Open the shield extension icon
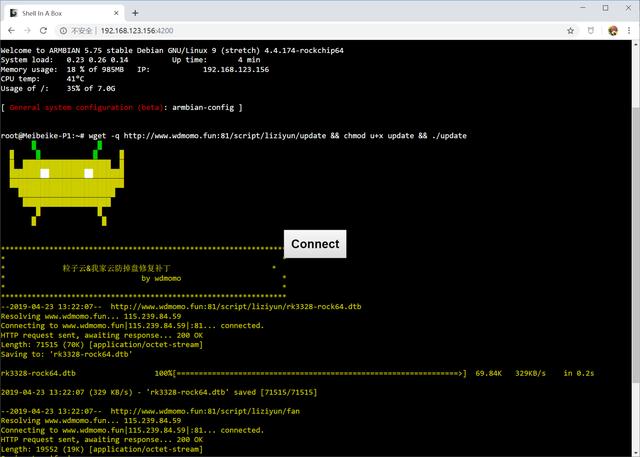 pyautogui.click(x=591, y=31)
